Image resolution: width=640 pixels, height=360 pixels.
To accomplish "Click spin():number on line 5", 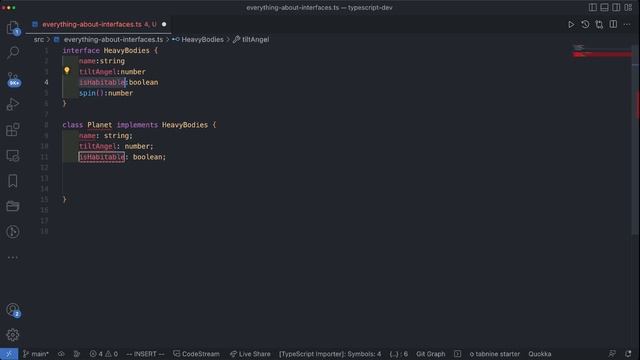I will point(106,93).
